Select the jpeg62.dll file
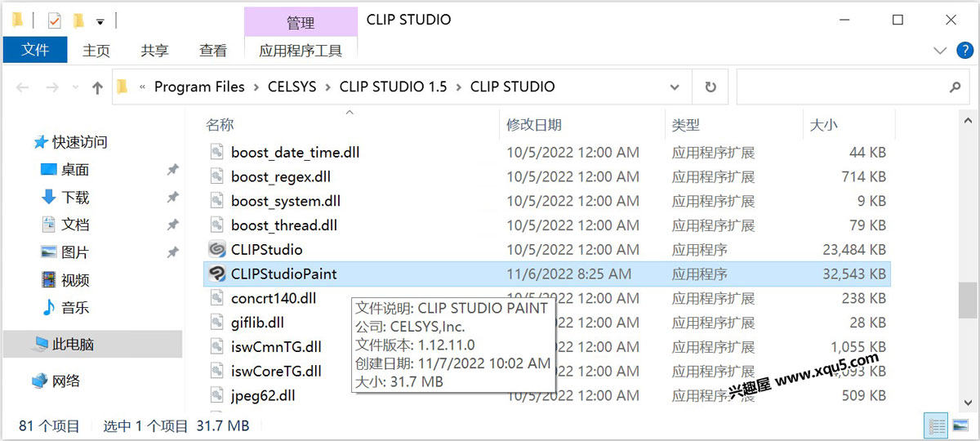This screenshot has height=441, width=980. coord(263,395)
